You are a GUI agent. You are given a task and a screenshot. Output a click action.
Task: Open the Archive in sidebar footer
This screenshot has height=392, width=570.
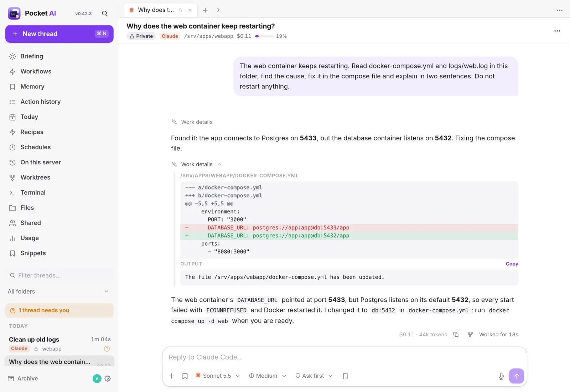(23, 378)
